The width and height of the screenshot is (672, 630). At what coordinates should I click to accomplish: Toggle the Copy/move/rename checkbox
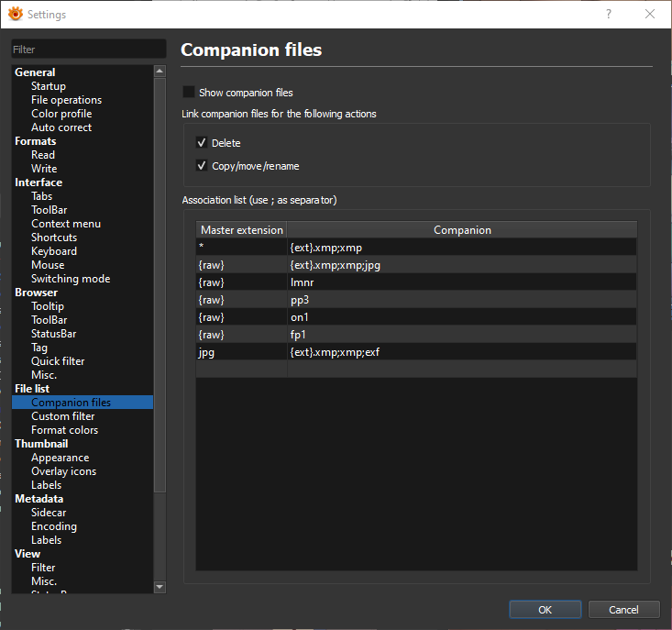tap(202, 166)
